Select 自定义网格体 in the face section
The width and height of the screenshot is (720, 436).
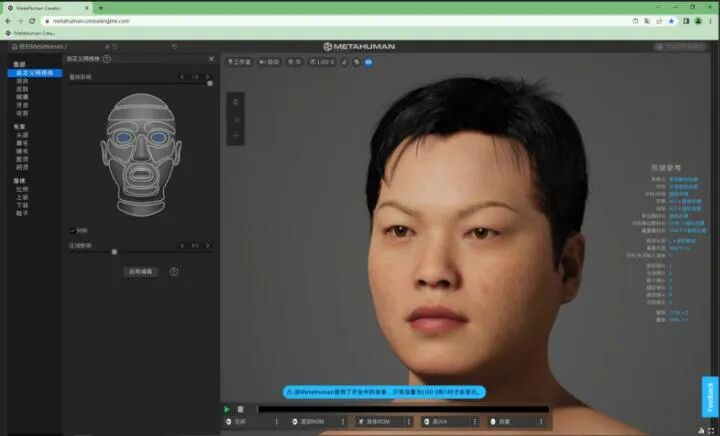[35, 73]
